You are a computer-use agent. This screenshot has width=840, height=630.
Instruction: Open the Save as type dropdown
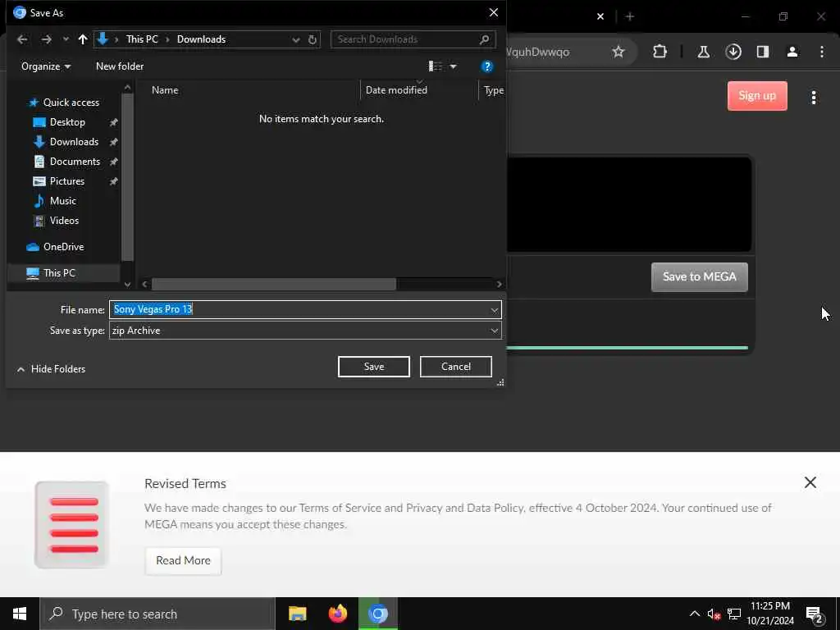(305, 331)
